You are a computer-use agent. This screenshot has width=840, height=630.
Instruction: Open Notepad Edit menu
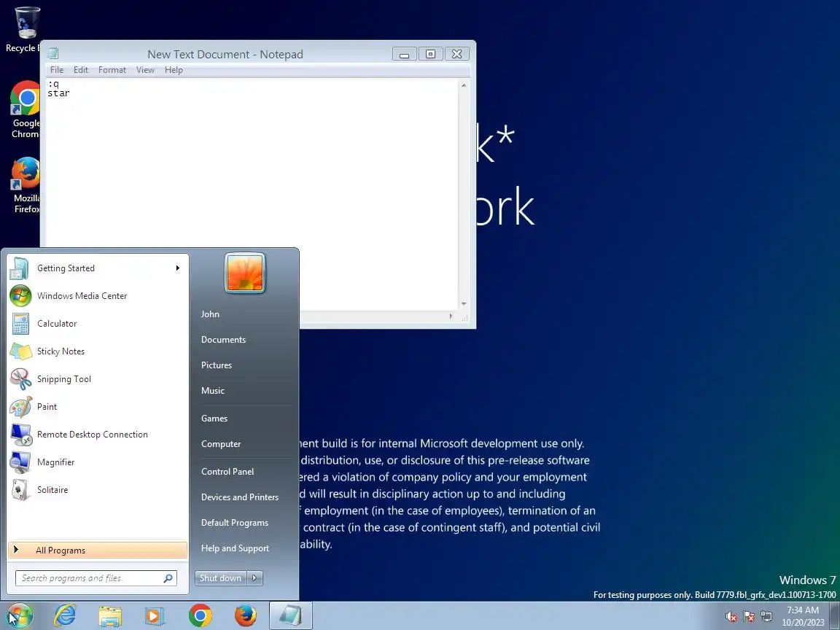pos(81,70)
